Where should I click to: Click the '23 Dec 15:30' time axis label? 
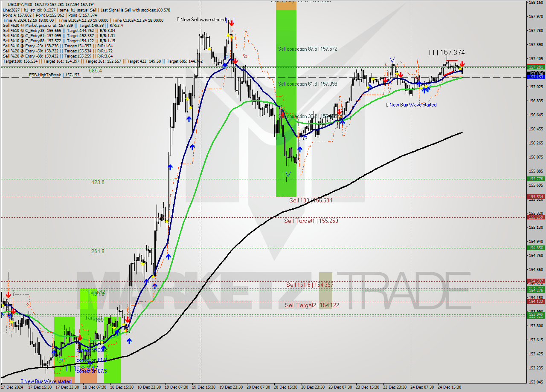click(x=368, y=387)
